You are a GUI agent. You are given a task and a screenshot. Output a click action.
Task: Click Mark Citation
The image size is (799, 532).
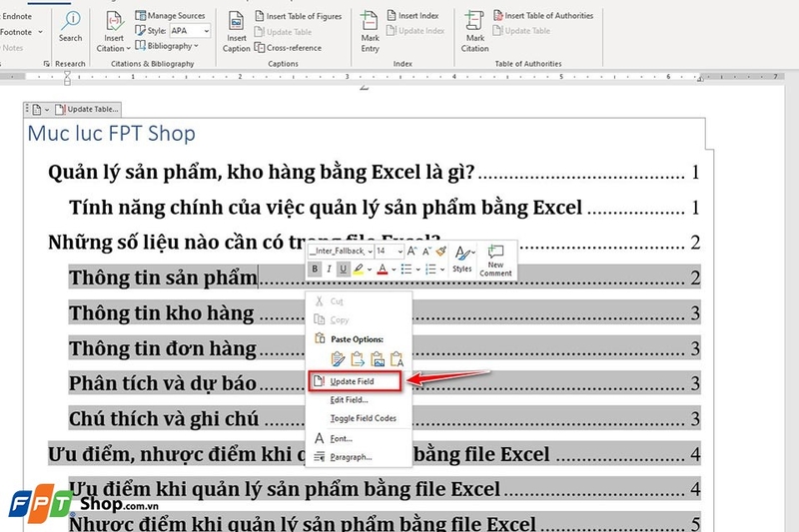[474, 32]
